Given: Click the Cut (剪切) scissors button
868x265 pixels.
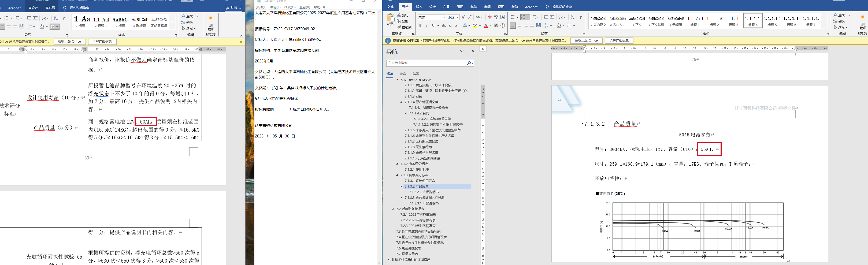Looking at the screenshot, I should tap(403, 15).
